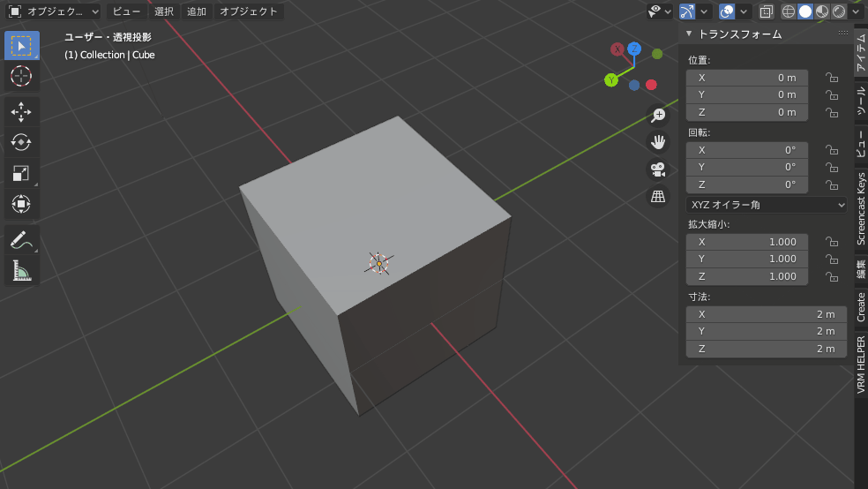Click the red negative X gizmo dot

click(652, 85)
